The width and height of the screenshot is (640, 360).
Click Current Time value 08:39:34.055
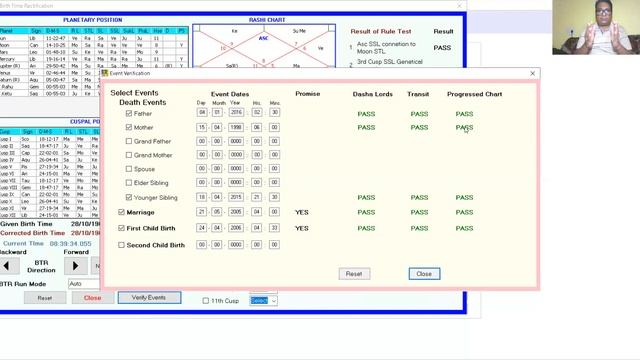tap(70, 243)
